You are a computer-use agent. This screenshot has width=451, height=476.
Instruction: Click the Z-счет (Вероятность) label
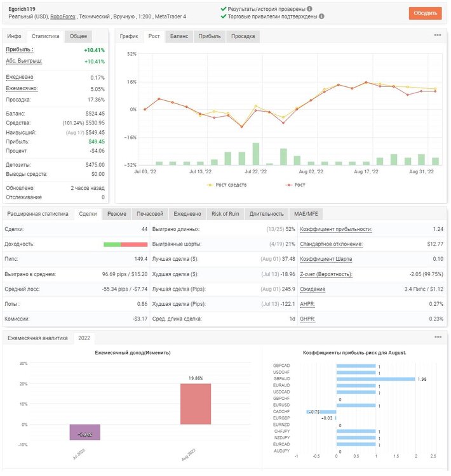[x=326, y=274]
